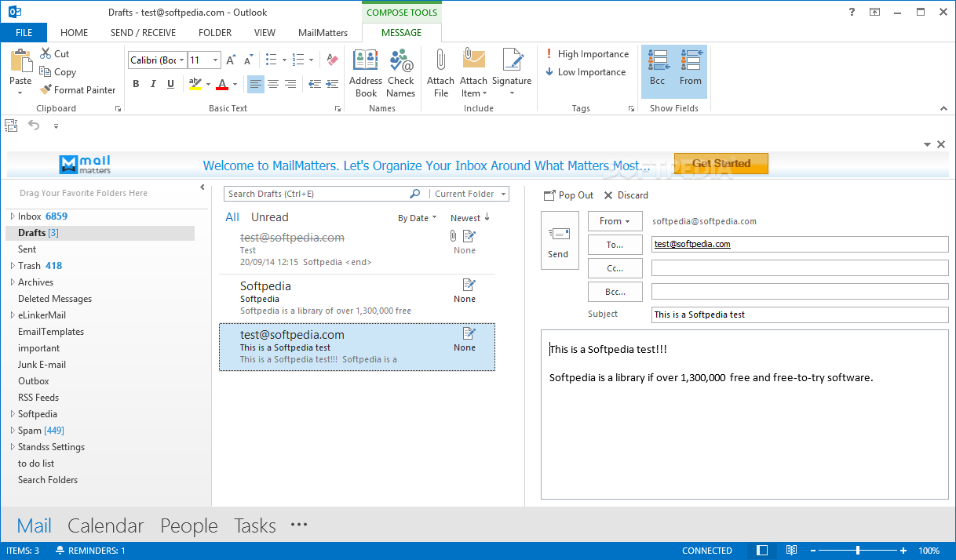Open the People view

[x=189, y=525]
